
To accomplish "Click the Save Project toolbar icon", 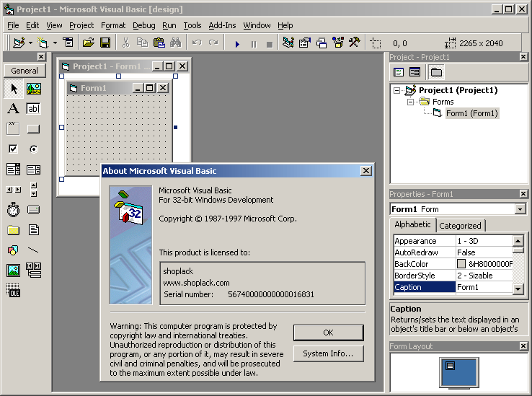I will [x=105, y=43].
